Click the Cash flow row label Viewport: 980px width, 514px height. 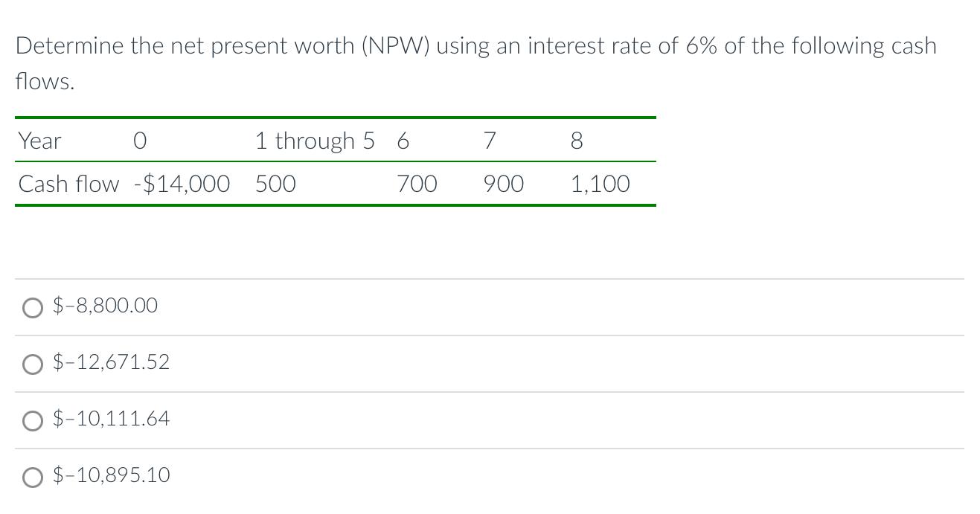tap(68, 184)
